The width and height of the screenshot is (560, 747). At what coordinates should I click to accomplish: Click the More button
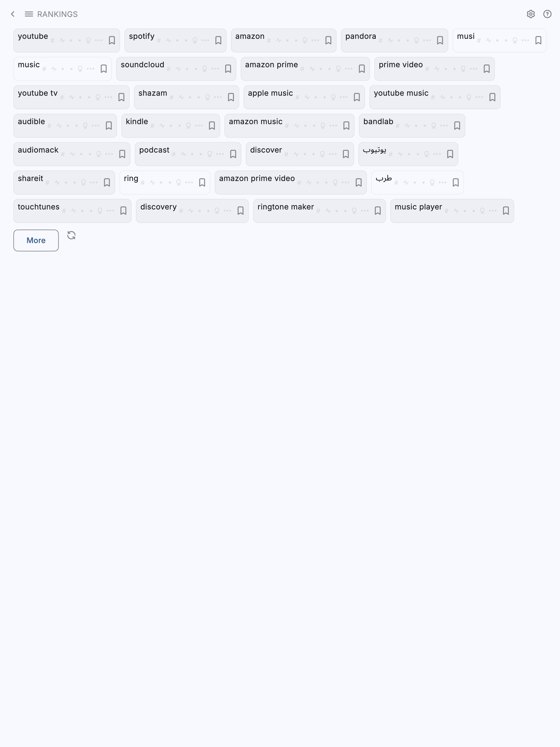36,240
